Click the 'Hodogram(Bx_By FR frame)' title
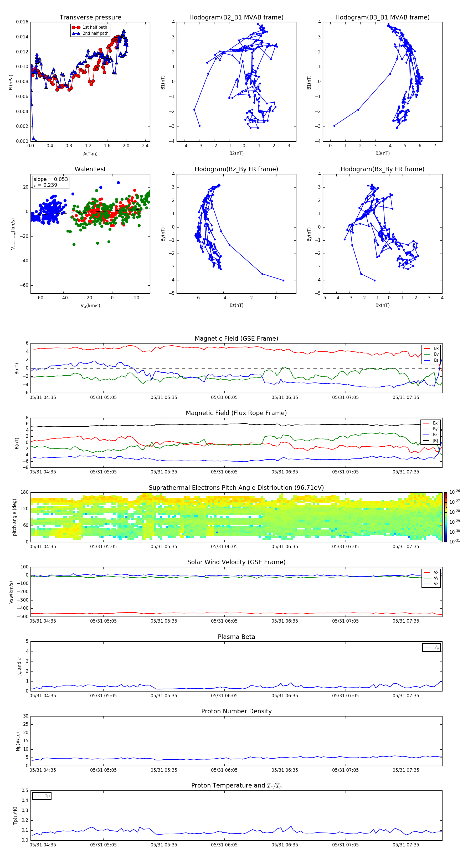This screenshot has height=868, width=473. coord(382,169)
